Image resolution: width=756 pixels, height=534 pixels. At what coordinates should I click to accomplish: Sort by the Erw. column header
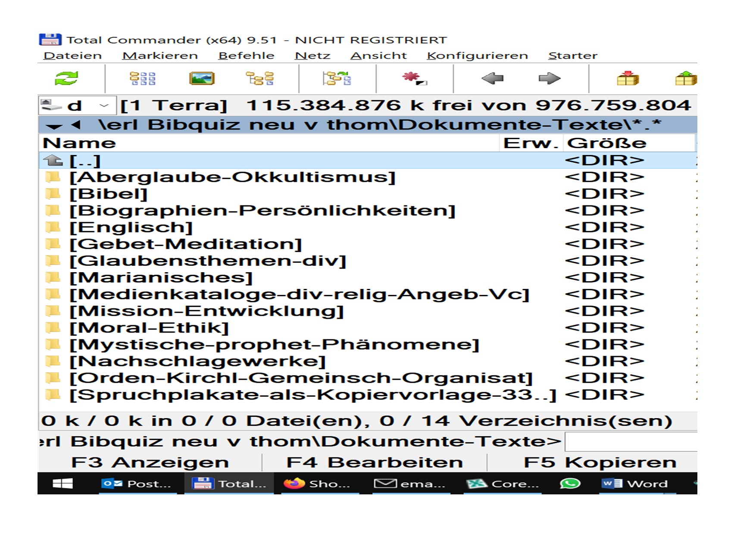[531, 143]
